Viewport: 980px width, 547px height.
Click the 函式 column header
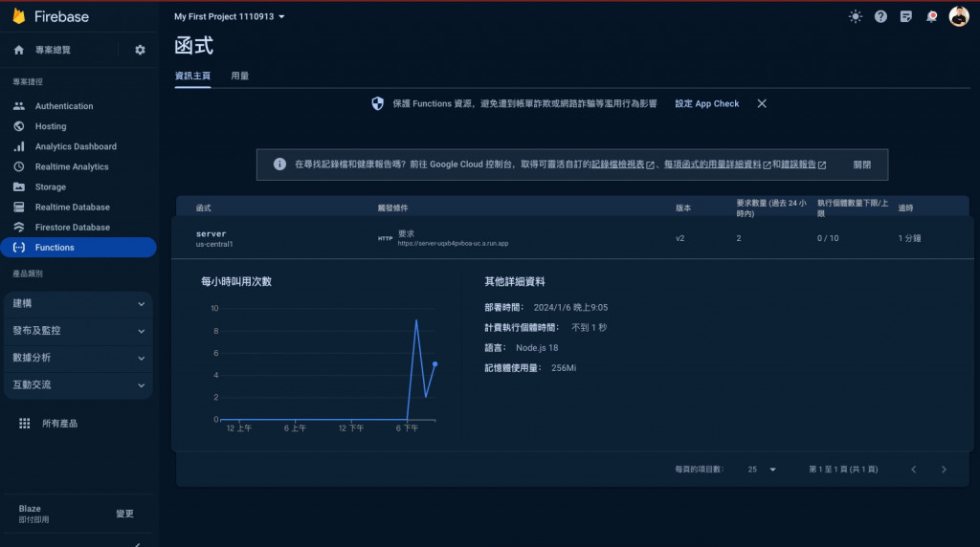[203, 208]
